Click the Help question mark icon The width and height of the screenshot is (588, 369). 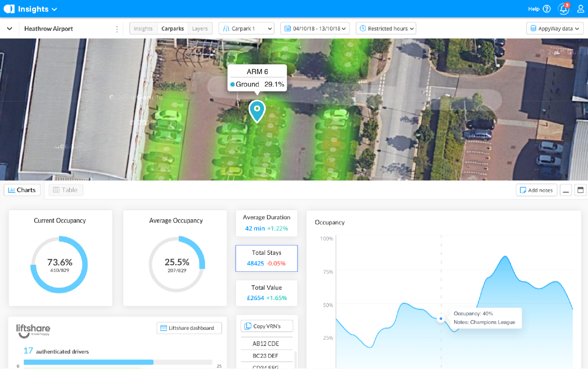547,9
